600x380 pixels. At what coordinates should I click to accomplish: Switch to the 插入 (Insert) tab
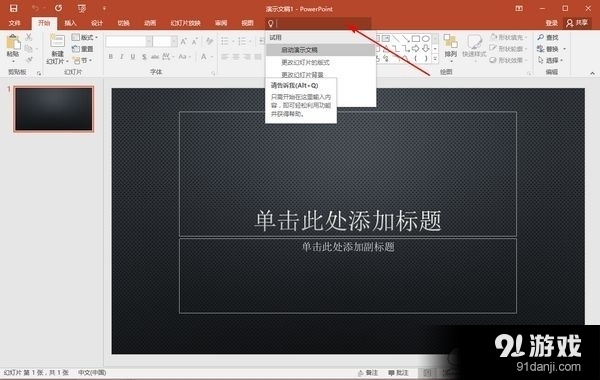tap(70, 23)
